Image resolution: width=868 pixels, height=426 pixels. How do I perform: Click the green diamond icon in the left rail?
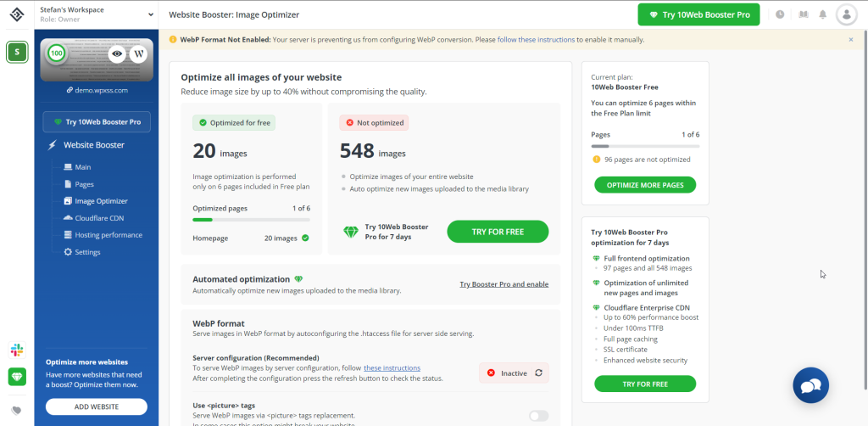17,377
